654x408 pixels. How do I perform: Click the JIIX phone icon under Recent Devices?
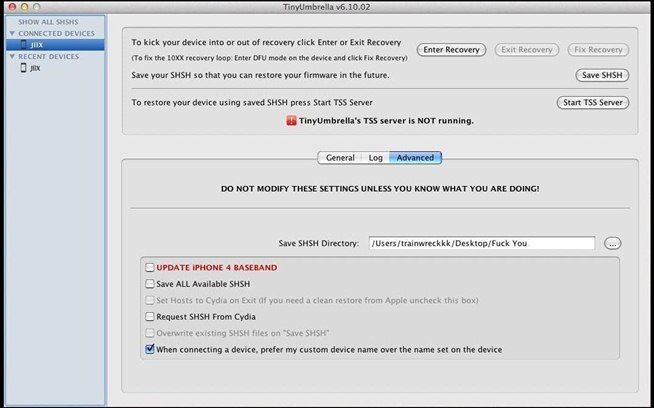[24, 68]
